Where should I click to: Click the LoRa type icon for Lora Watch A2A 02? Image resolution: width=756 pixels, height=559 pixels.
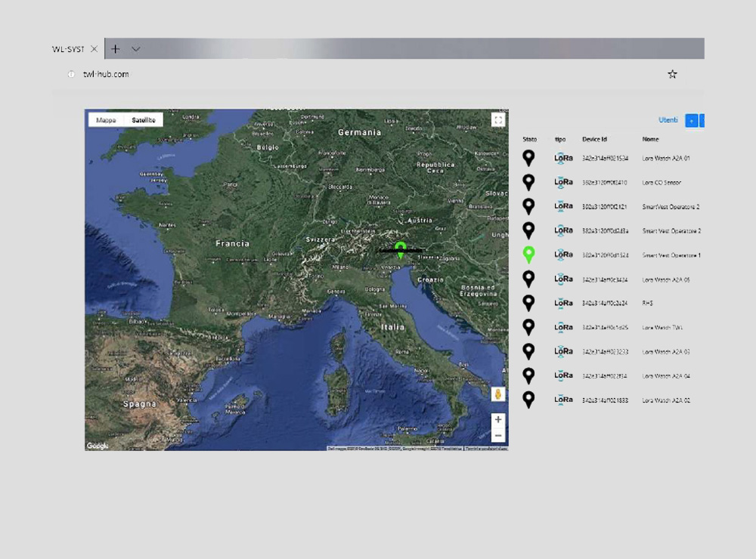pyautogui.click(x=563, y=400)
